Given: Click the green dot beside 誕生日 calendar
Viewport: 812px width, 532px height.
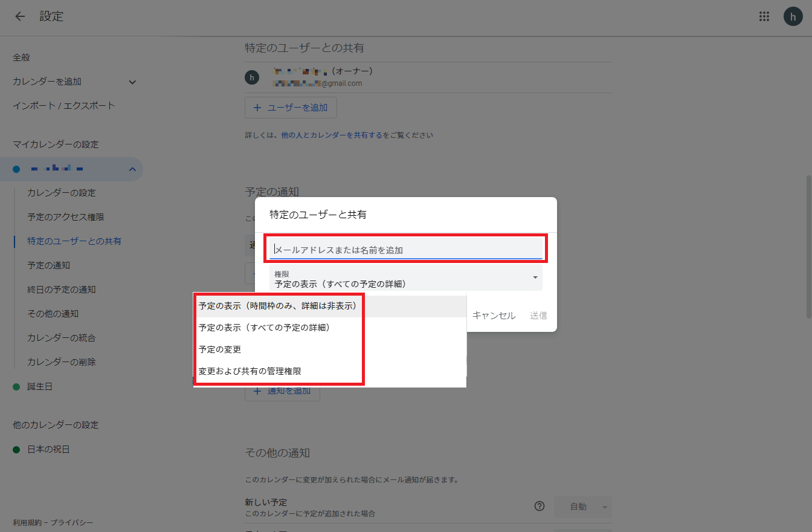Looking at the screenshot, I should [x=16, y=386].
